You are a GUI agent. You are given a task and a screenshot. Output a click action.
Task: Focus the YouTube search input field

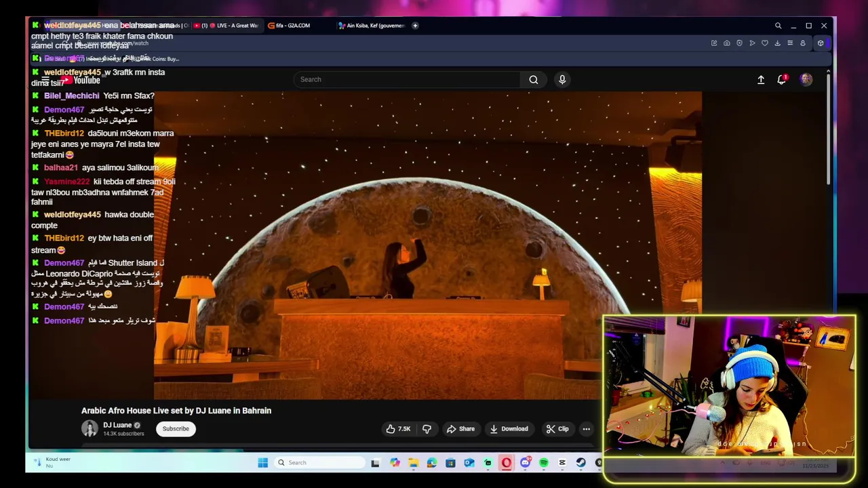click(407, 80)
